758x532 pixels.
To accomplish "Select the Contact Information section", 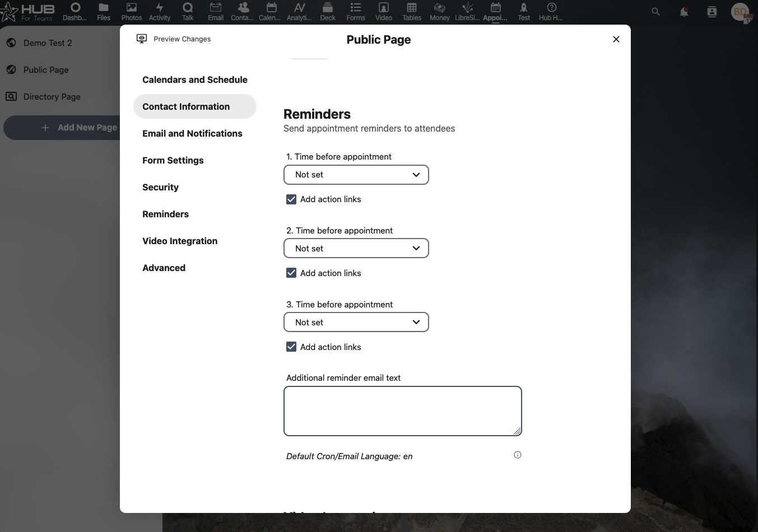I will [195, 106].
